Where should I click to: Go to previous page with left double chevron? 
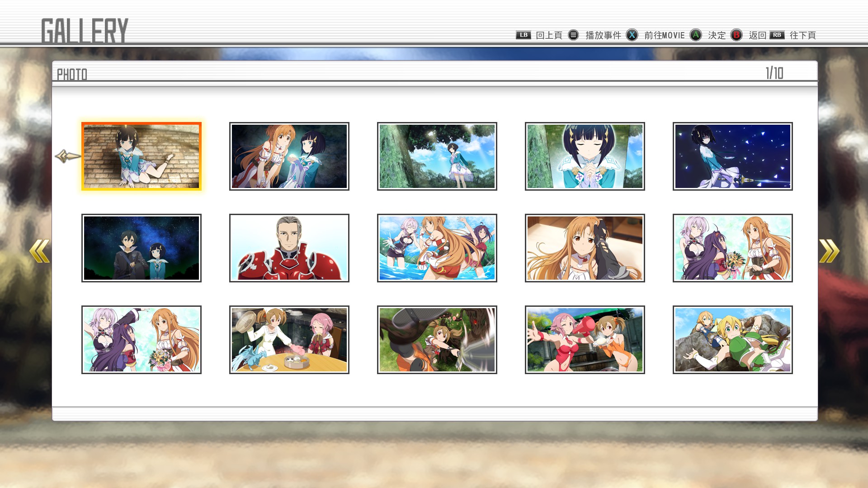coord(40,251)
